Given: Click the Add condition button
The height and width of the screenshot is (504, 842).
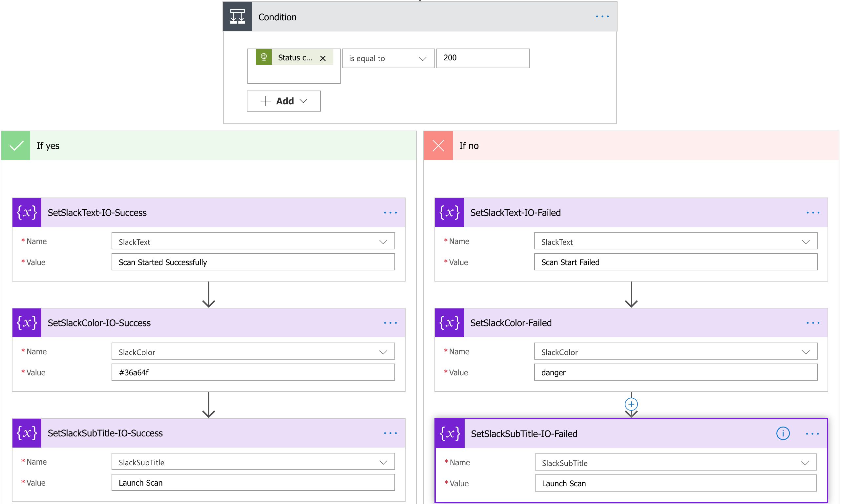Looking at the screenshot, I should coord(284,101).
